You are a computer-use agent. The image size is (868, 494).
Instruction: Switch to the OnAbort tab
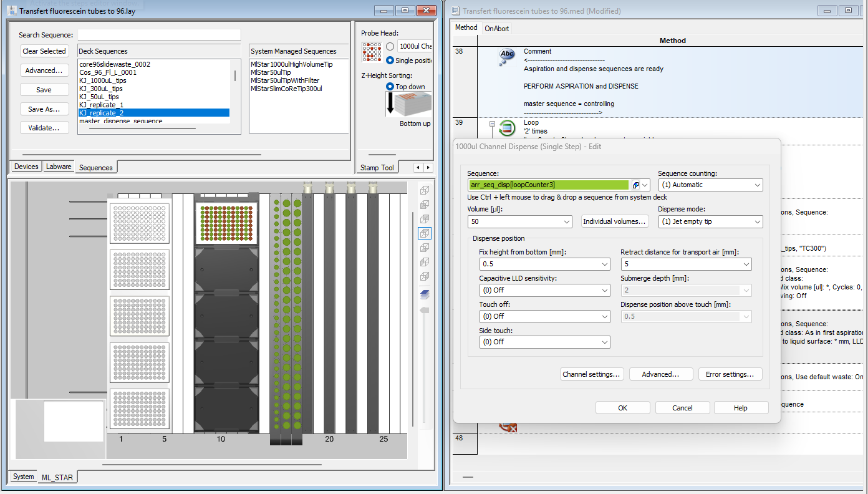point(496,28)
